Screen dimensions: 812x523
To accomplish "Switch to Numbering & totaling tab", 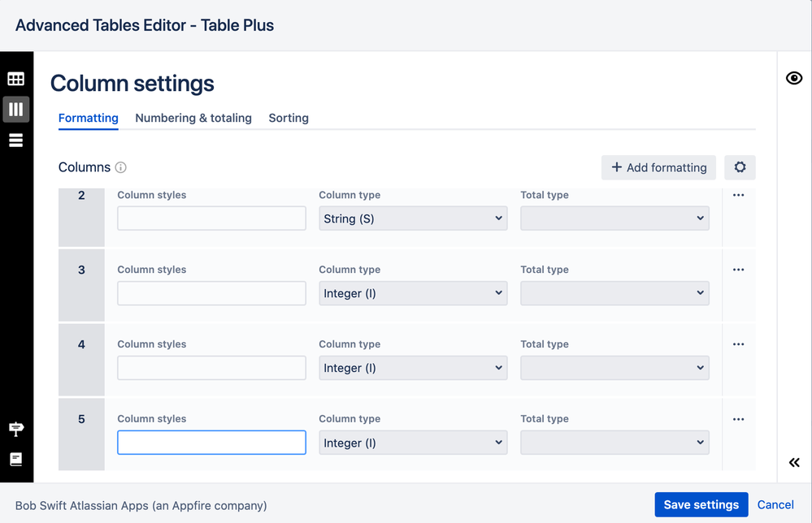I will pyautogui.click(x=193, y=118).
